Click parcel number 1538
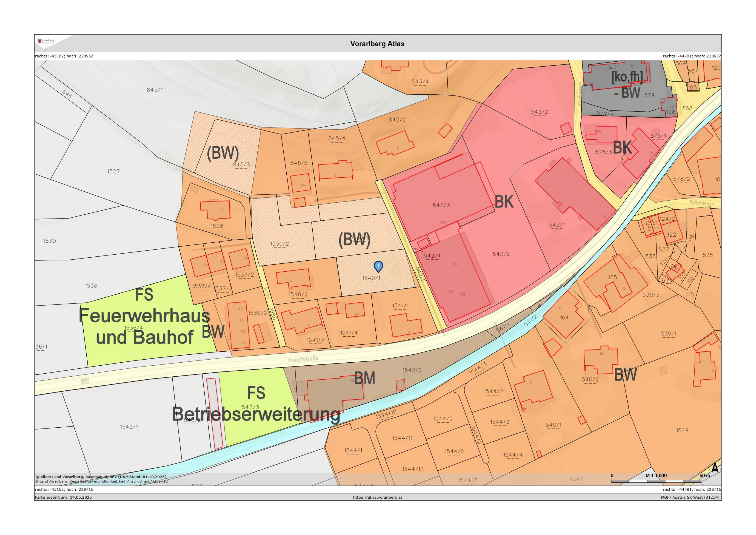The width and height of the screenshot is (756, 535). click(91, 286)
